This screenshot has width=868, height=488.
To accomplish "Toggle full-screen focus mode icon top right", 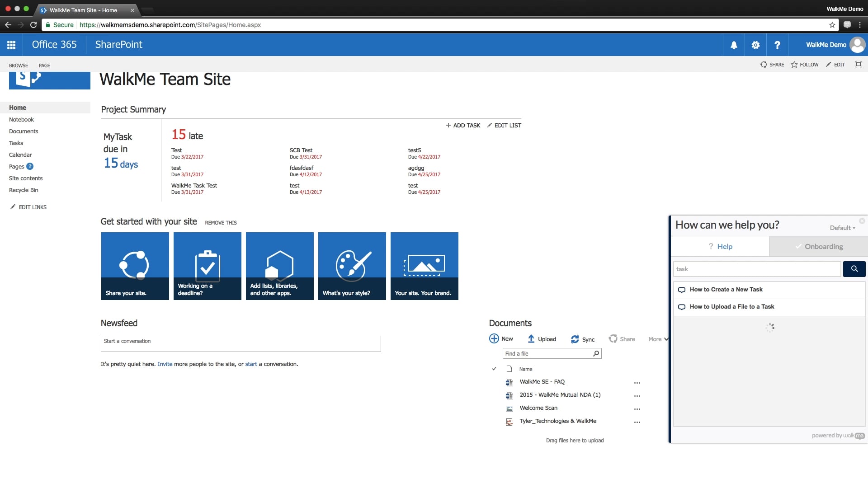I will point(858,65).
